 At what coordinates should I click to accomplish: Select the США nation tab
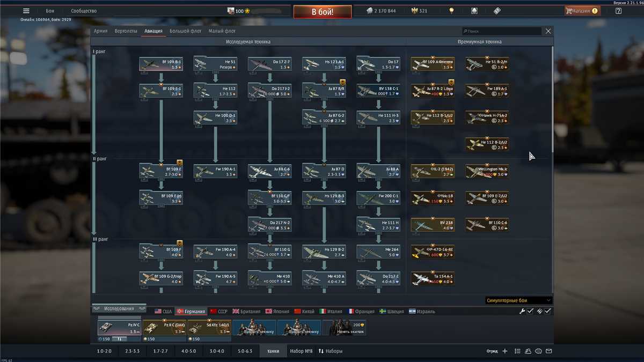(164, 312)
